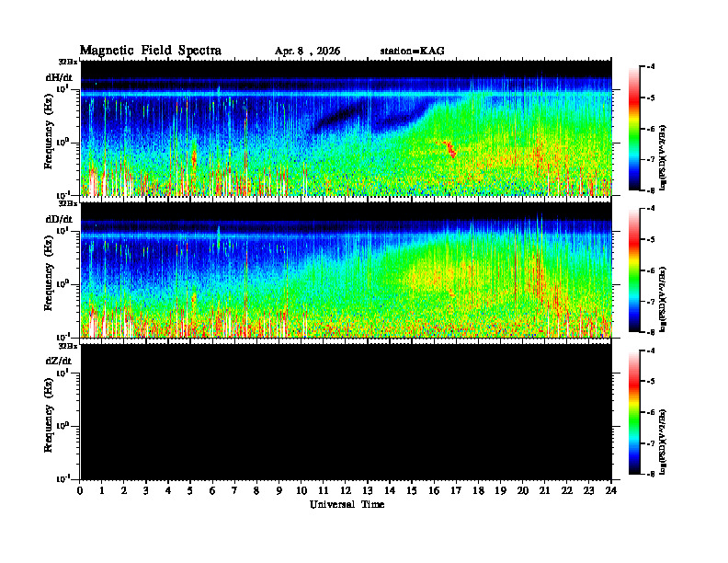728x563 pixels.
Task: Click the hour 5 tick label on time axis
Action: pos(191,491)
